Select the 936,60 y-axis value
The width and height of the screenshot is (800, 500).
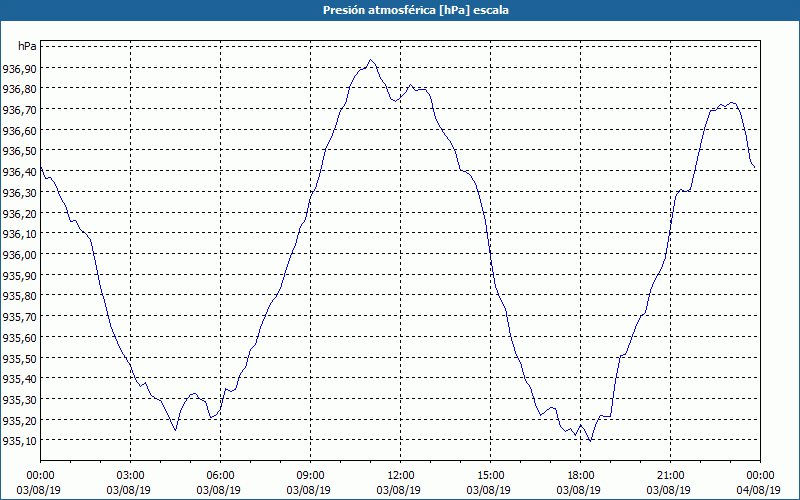tap(19, 131)
